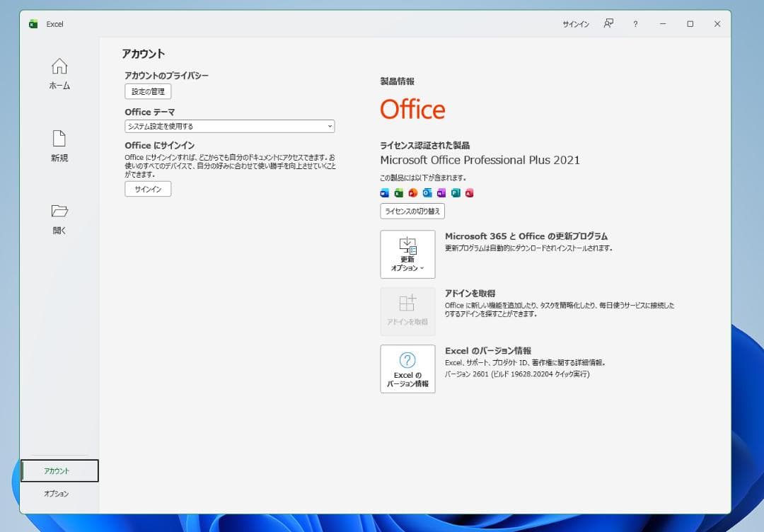Click 設定の管理 privacy settings button
The height and width of the screenshot is (532, 764).
click(148, 91)
